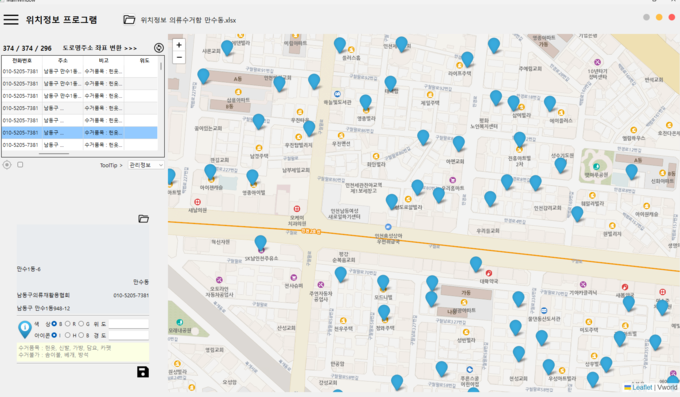Select the G color radio button
Viewport: 680px width, 397px height.
(81, 324)
